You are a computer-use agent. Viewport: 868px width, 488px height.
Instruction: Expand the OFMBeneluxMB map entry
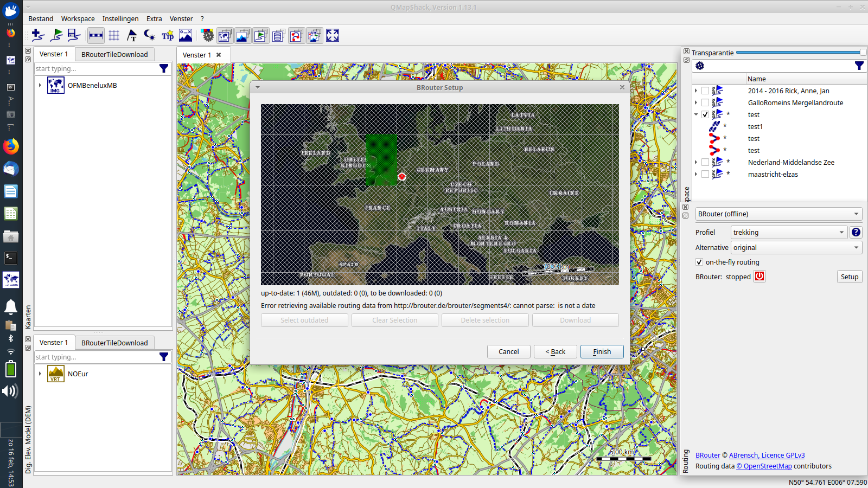(40, 85)
